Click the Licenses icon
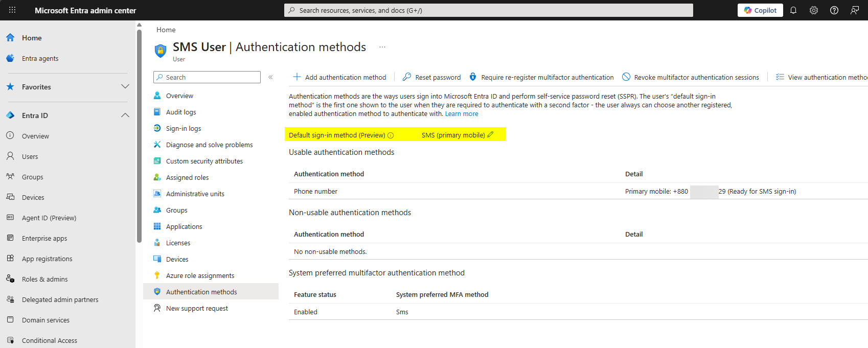This screenshot has width=868, height=348. point(157,243)
